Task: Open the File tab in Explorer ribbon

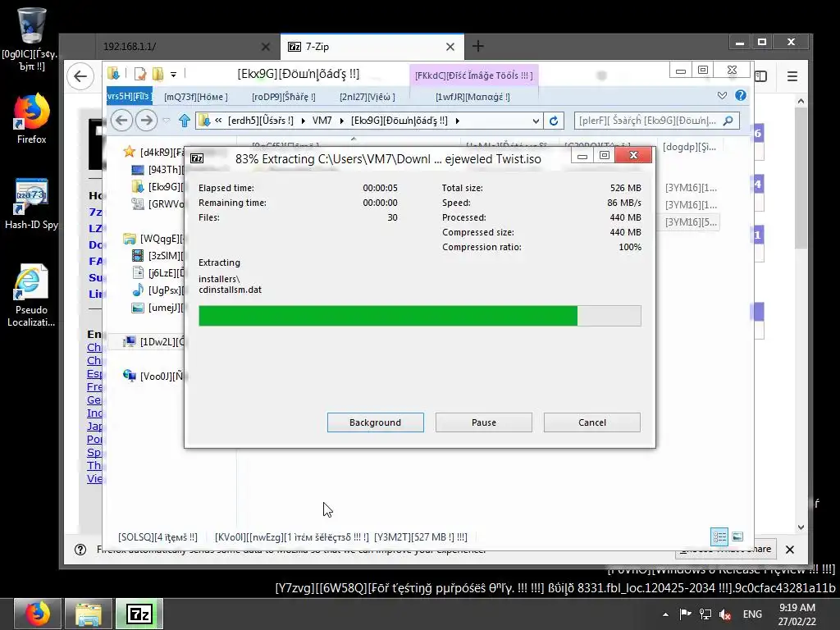Action: [x=129, y=97]
